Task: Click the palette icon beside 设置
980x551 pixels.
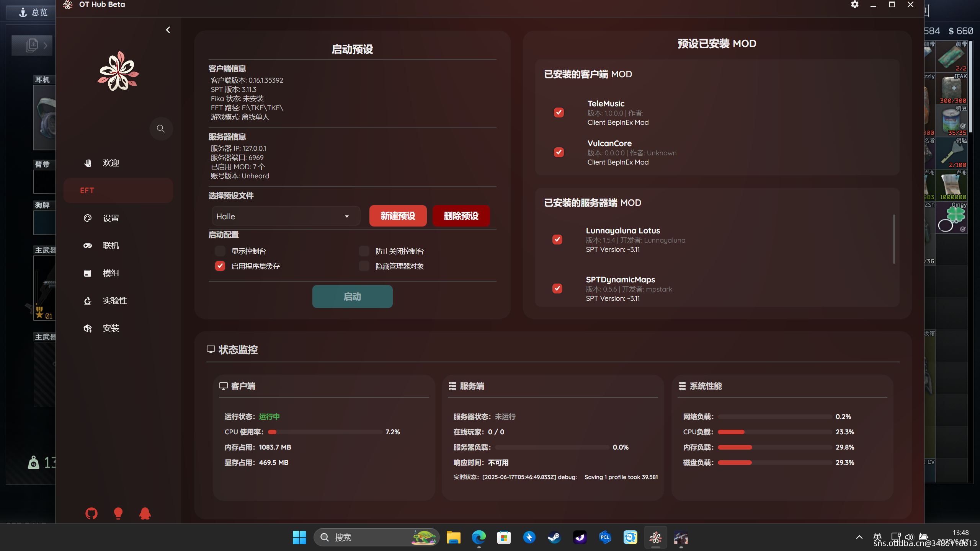Action: [x=88, y=218]
